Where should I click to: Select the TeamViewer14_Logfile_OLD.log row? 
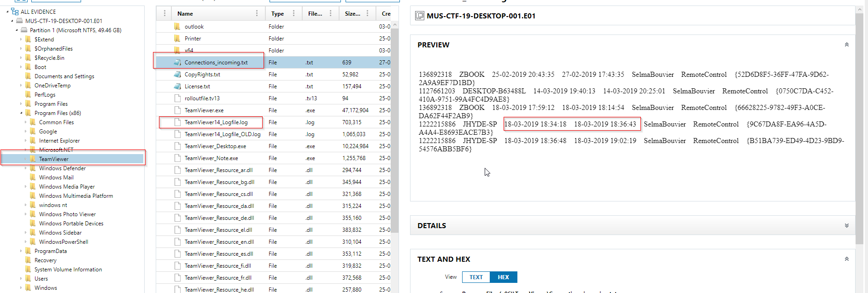(x=274, y=134)
